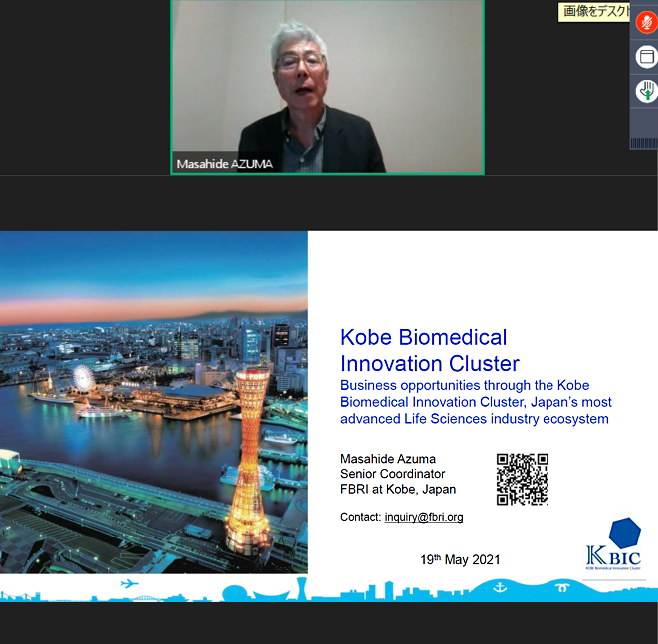658x644 pixels.
Task: Unmute the red microphone button
Action: tap(647, 22)
